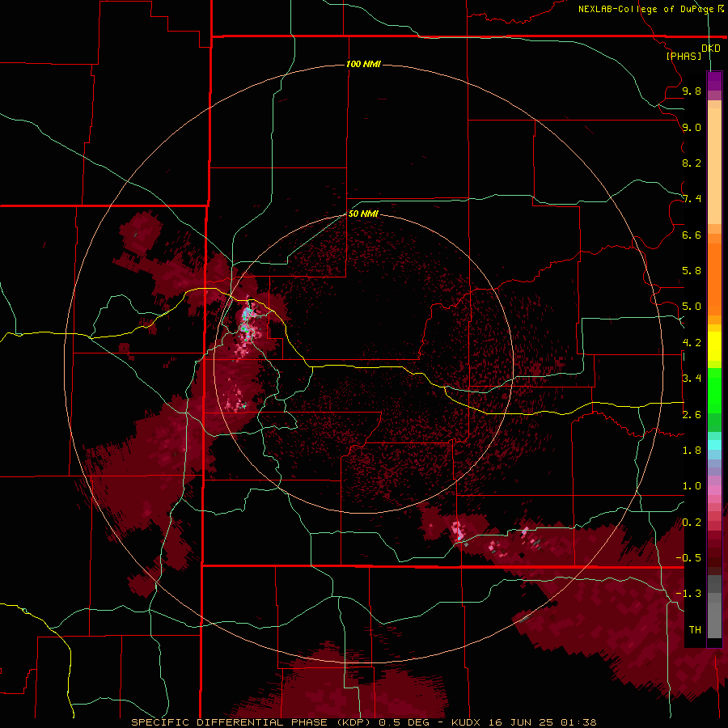Click the 7.4 scale value

pyautogui.click(x=692, y=199)
